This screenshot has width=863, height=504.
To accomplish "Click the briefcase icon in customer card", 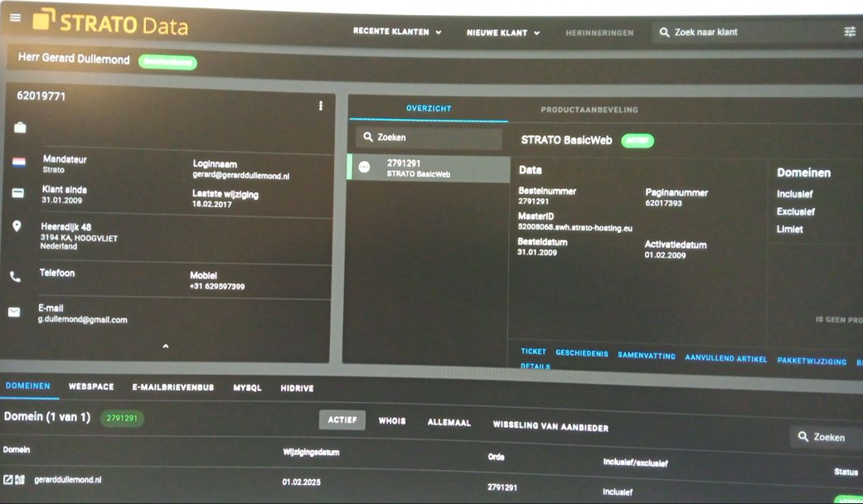I will 20,128.
